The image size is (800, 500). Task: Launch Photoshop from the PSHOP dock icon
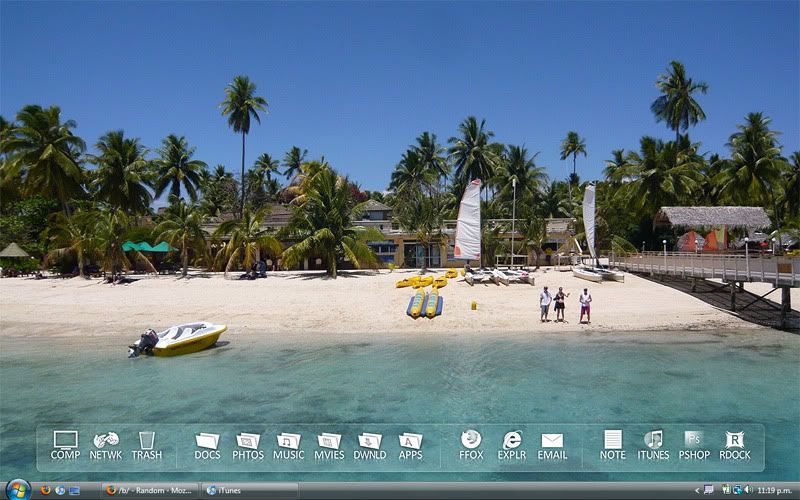coord(694,441)
